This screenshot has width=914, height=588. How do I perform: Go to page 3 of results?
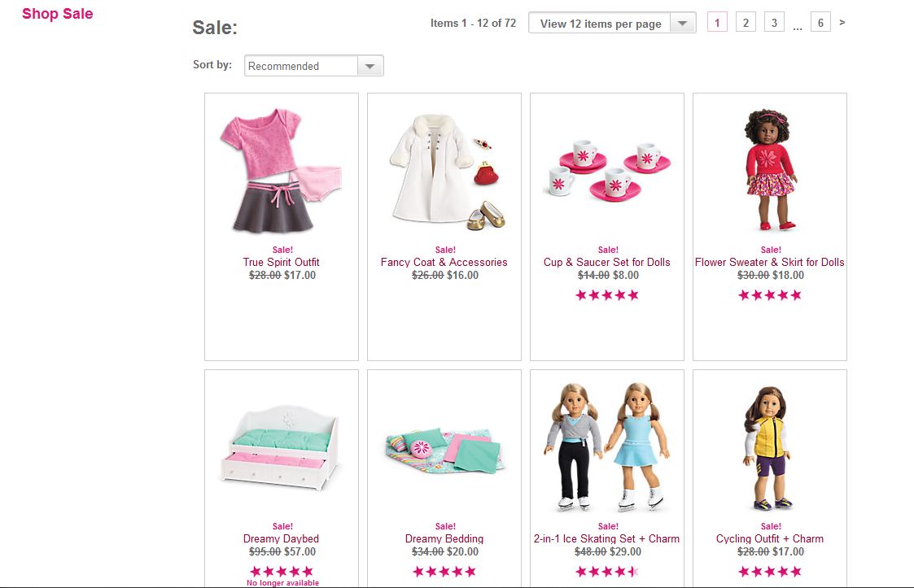774,23
